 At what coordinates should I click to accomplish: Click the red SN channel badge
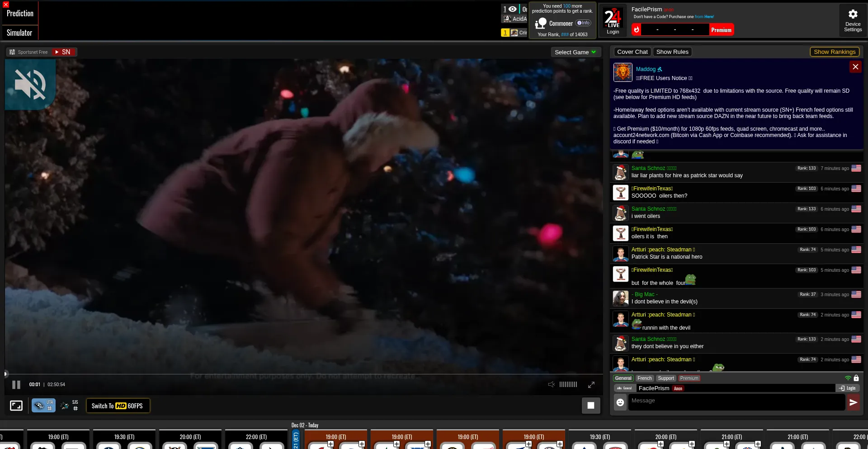[x=63, y=52]
